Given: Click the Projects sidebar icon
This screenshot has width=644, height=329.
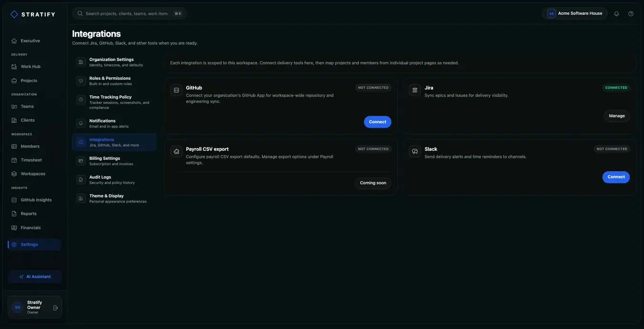Looking at the screenshot, I should click(x=14, y=81).
